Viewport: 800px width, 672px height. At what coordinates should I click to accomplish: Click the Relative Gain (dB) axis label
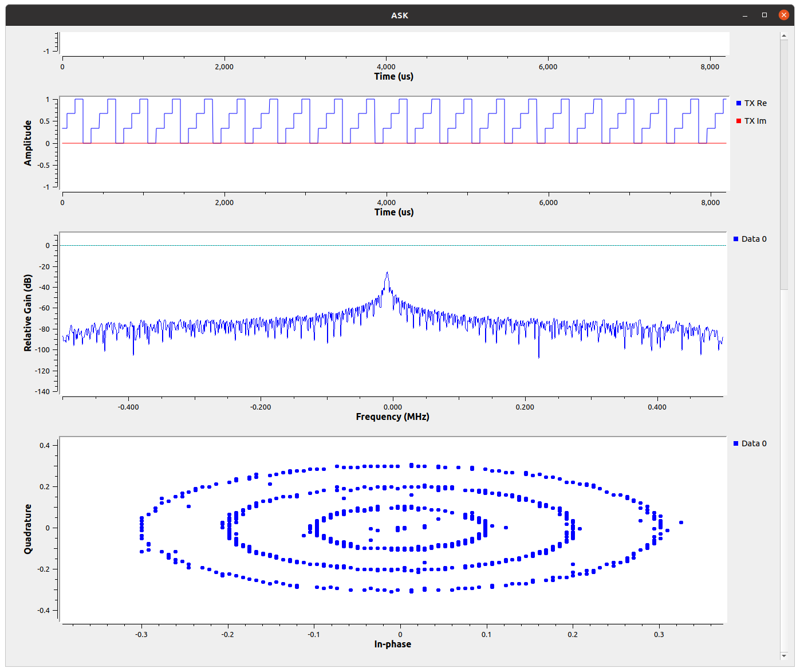point(27,313)
